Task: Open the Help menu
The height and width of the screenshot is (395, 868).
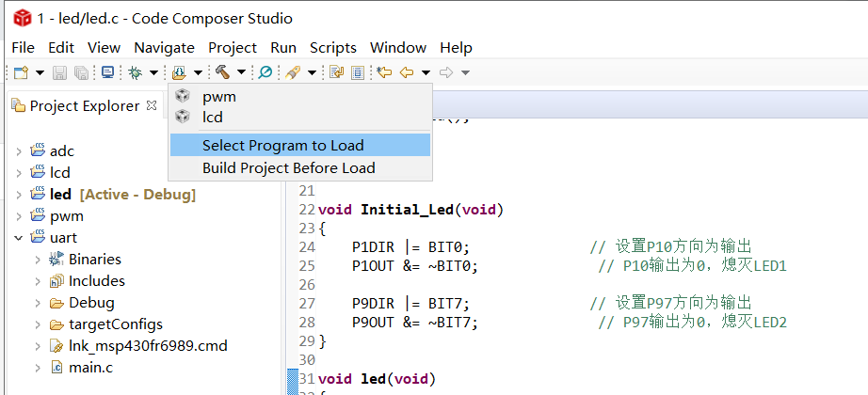Action: click(x=457, y=48)
